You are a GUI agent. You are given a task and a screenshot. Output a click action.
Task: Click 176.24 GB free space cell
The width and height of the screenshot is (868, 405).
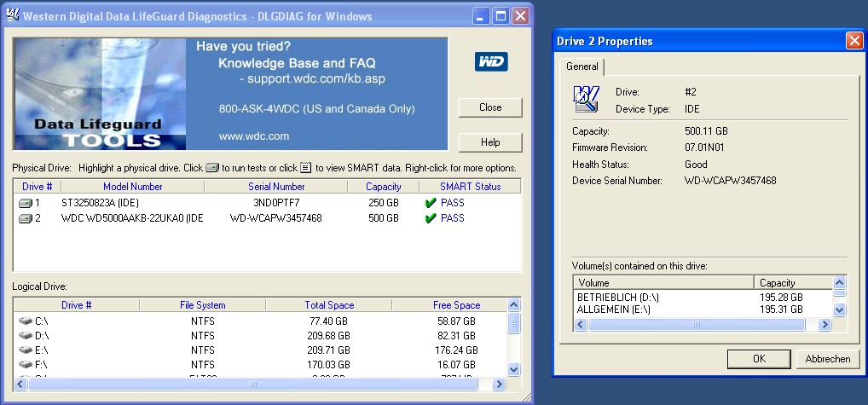click(x=456, y=350)
